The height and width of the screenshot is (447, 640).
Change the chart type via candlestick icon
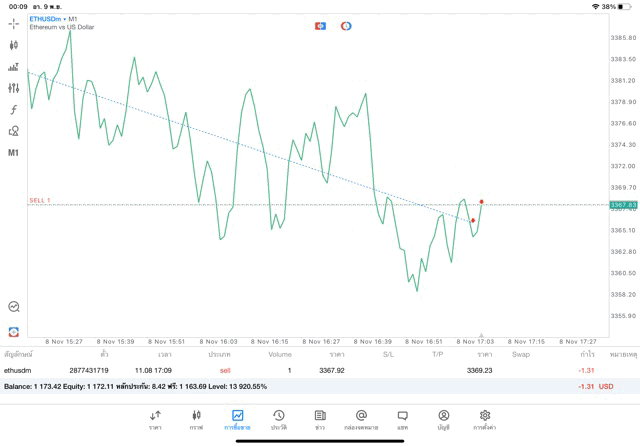click(14, 45)
